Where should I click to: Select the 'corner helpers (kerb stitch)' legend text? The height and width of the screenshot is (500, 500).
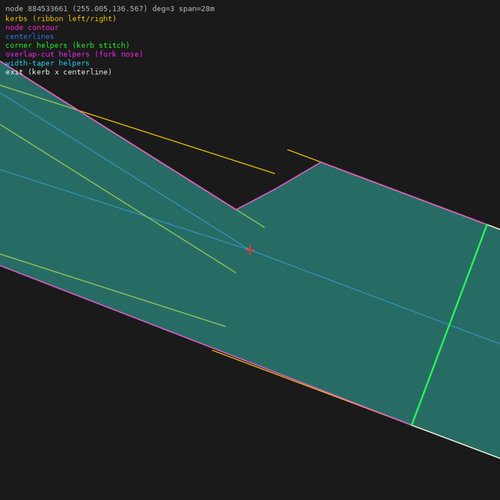pos(67,45)
